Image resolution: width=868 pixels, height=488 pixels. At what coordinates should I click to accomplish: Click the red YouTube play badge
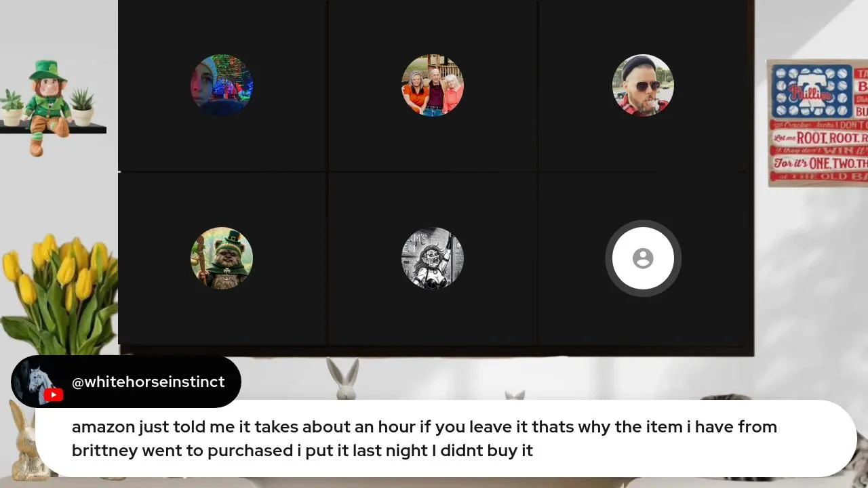(54, 395)
